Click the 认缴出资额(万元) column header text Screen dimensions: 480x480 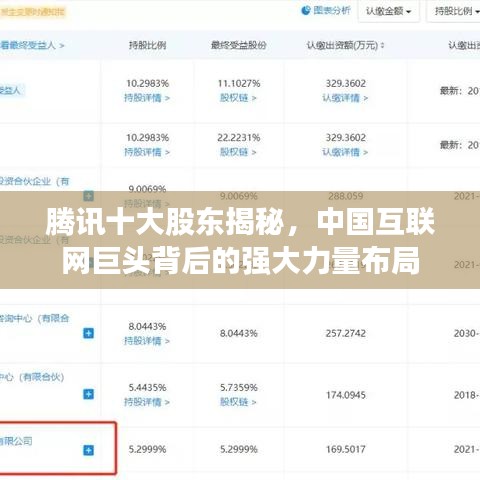342,45
